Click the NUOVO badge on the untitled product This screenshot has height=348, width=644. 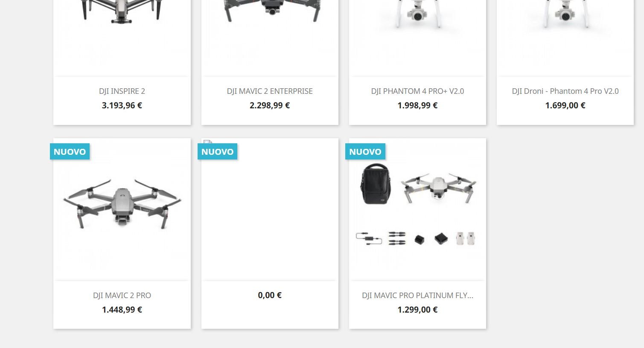tap(217, 151)
